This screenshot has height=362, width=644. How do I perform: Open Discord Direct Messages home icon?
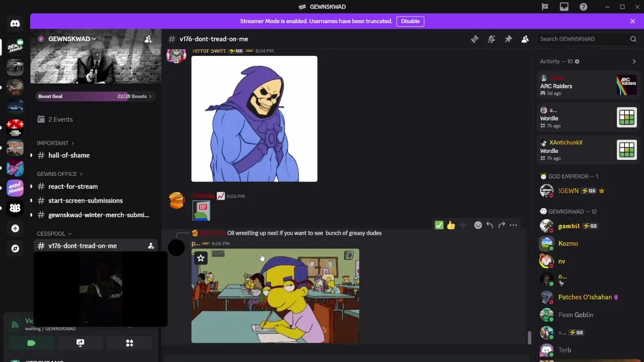coord(15,24)
